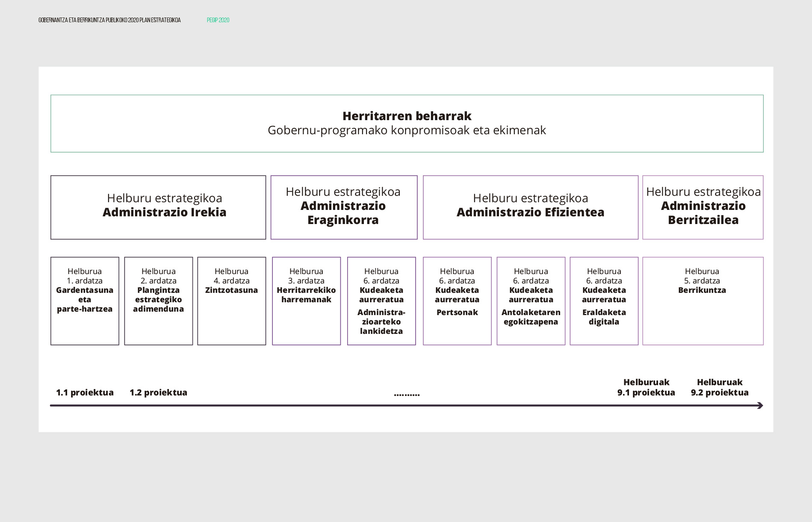
Task: Select the 1.2 proiektua label
Action: point(158,392)
